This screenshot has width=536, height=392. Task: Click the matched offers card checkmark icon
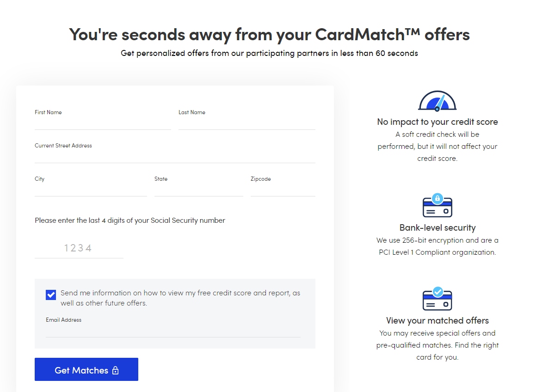click(x=437, y=299)
